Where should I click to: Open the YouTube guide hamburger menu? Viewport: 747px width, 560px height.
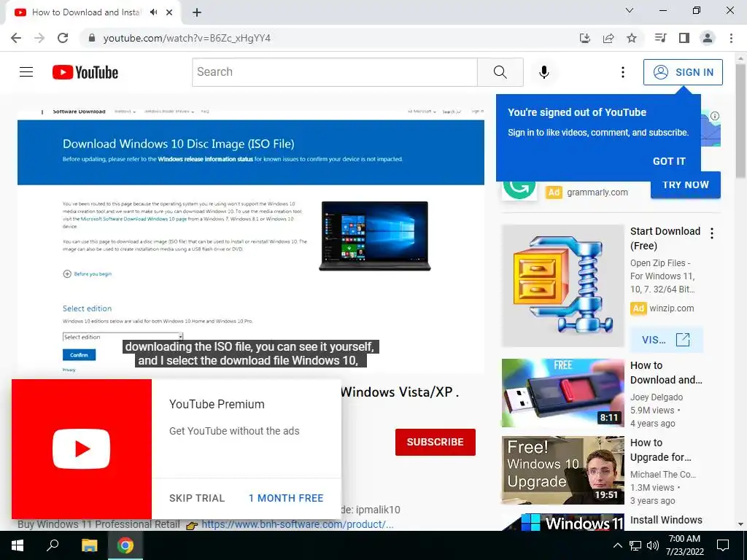point(26,72)
